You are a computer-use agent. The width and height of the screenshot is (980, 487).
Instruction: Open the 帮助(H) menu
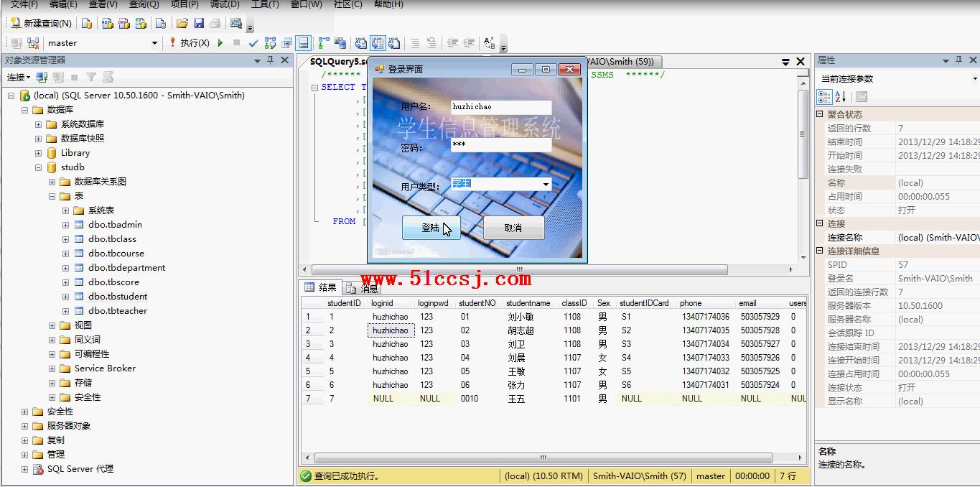[x=388, y=4]
